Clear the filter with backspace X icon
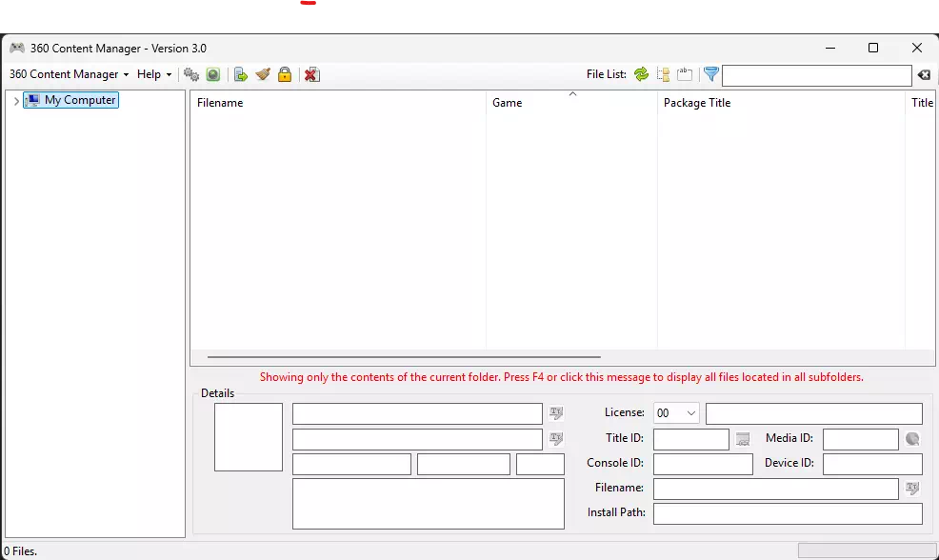Viewport: 939px width, 560px height. click(924, 75)
